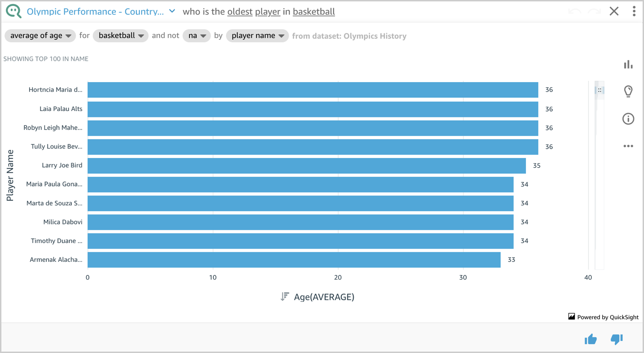
Task: Open the "average of age" dropdown pill
Action: tap(40, 36)
